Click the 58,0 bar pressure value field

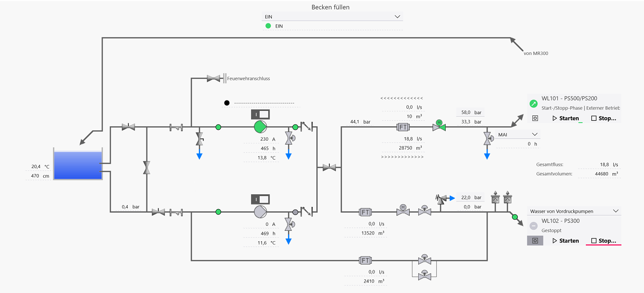coord(470,112)
